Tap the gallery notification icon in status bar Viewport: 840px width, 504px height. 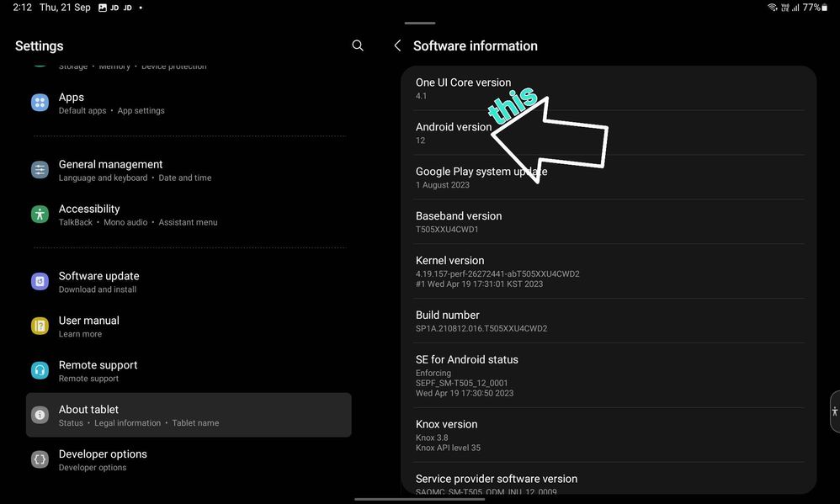click(x=103, y=8)
